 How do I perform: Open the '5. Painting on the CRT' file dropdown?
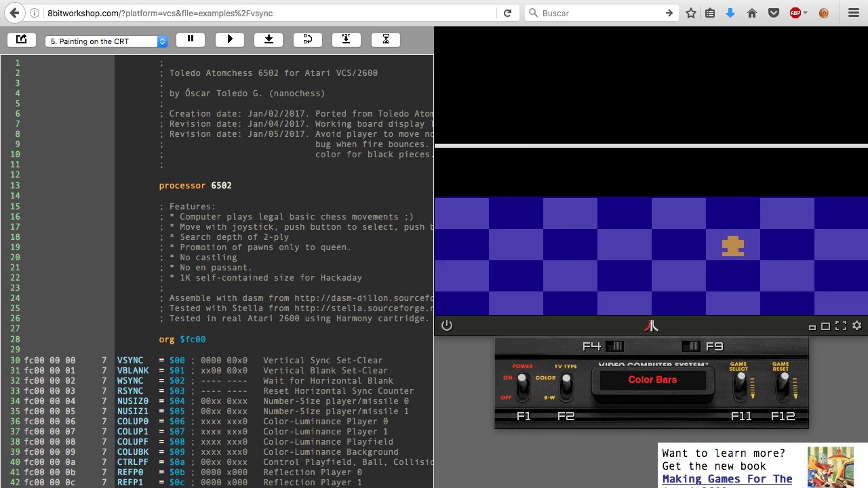[106, 41]
